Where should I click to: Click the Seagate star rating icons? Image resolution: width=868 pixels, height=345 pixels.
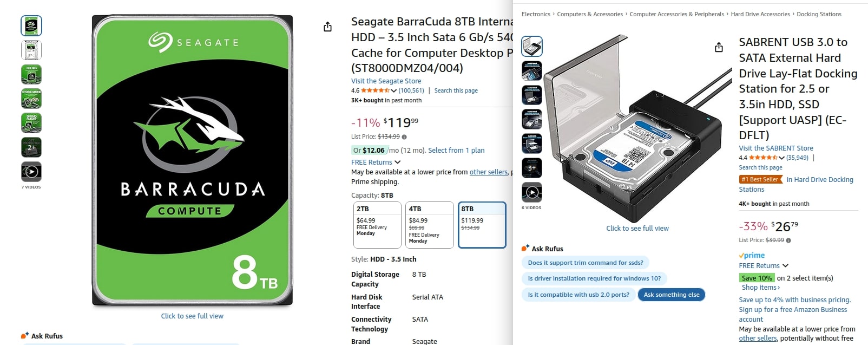coord(375,90)
